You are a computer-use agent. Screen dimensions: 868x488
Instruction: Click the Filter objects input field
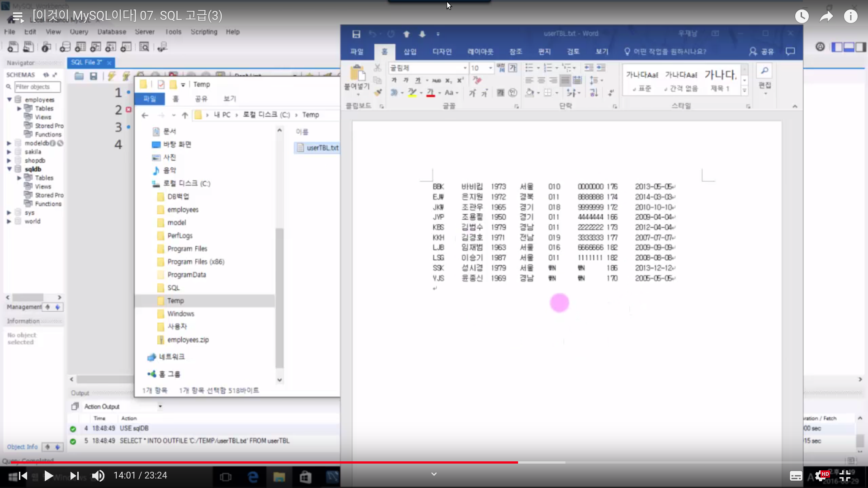pos(38,87)
